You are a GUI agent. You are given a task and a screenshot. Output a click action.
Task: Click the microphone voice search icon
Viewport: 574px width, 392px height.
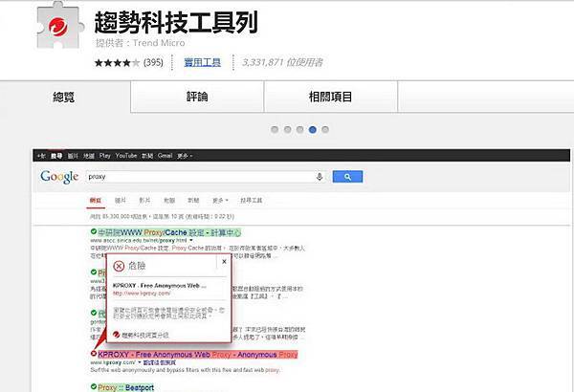[x=320, y=177]
